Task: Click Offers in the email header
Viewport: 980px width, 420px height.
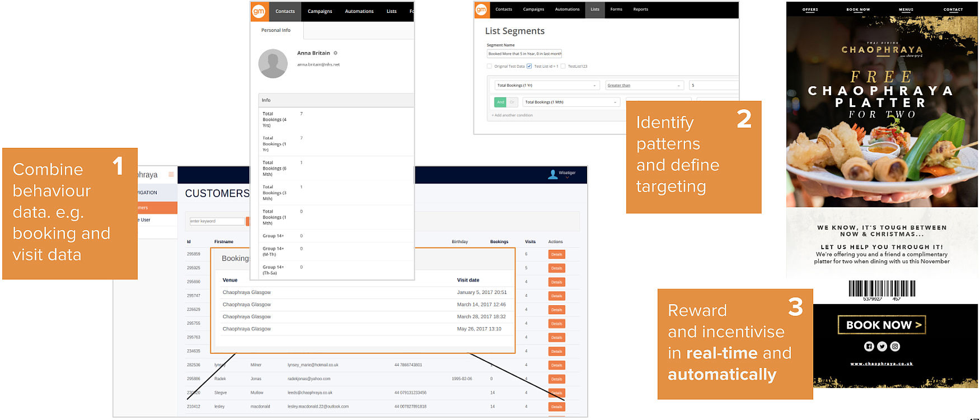Action: [x=810, y=10]
